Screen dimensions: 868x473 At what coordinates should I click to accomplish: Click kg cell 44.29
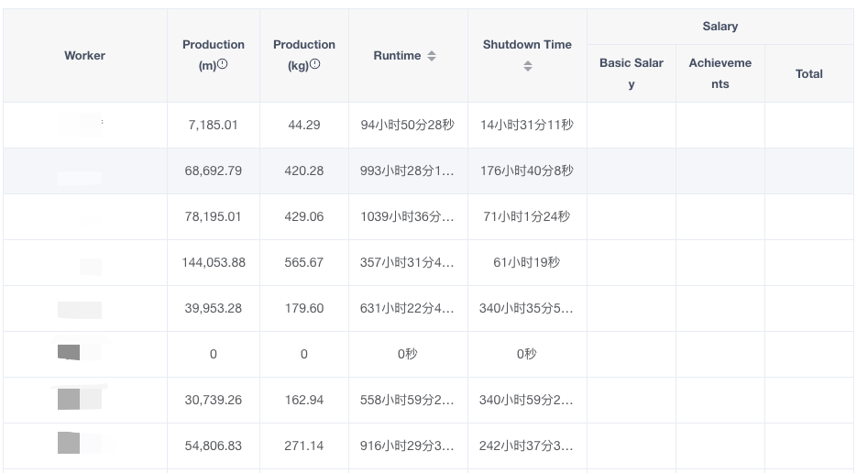tap(304, 126)
